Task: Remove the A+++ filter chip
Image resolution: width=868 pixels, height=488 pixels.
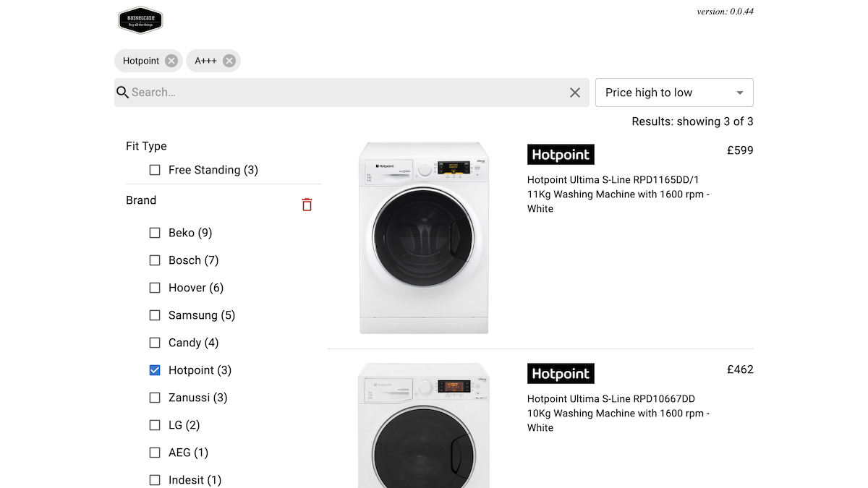Action: click(229, 61)
